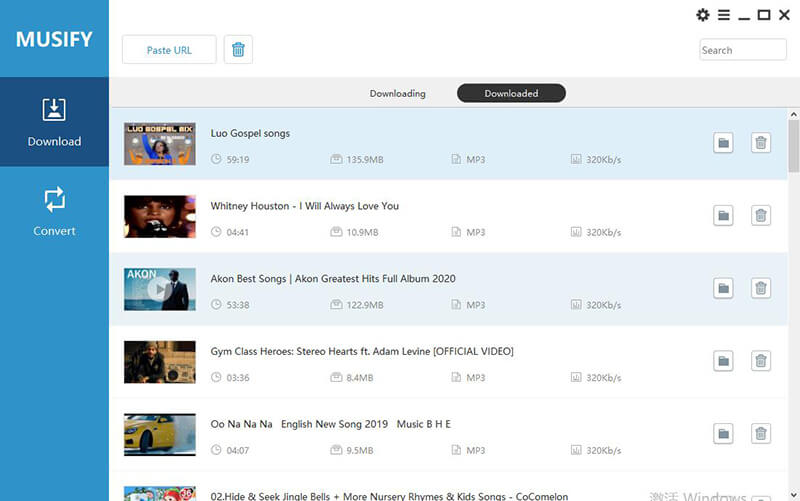
Task: Click the Luo Gospel songs thumbnail
Action: pos(160,144)
